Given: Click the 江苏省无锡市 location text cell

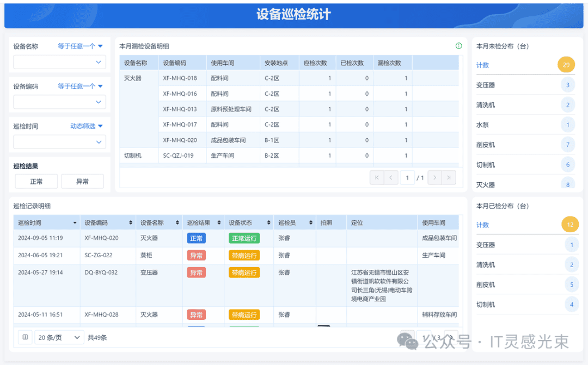Looking at the screenshot, I should tap(382, 286).
